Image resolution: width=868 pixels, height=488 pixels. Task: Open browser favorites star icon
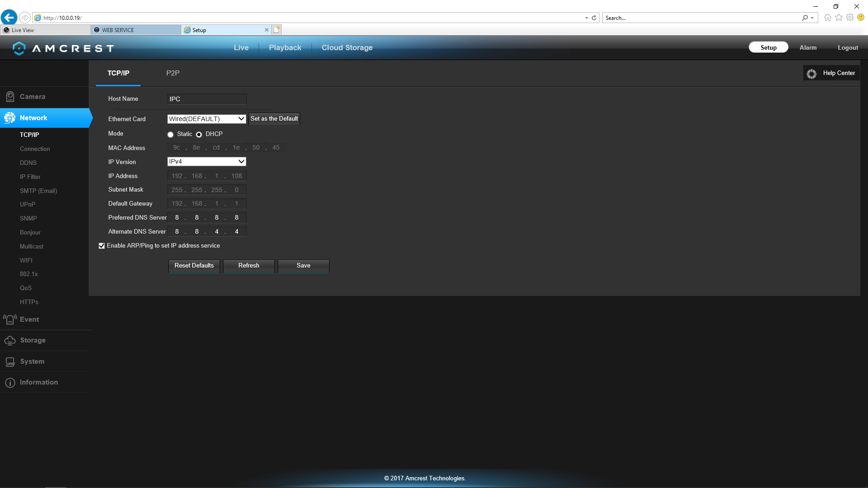point(839,18)
